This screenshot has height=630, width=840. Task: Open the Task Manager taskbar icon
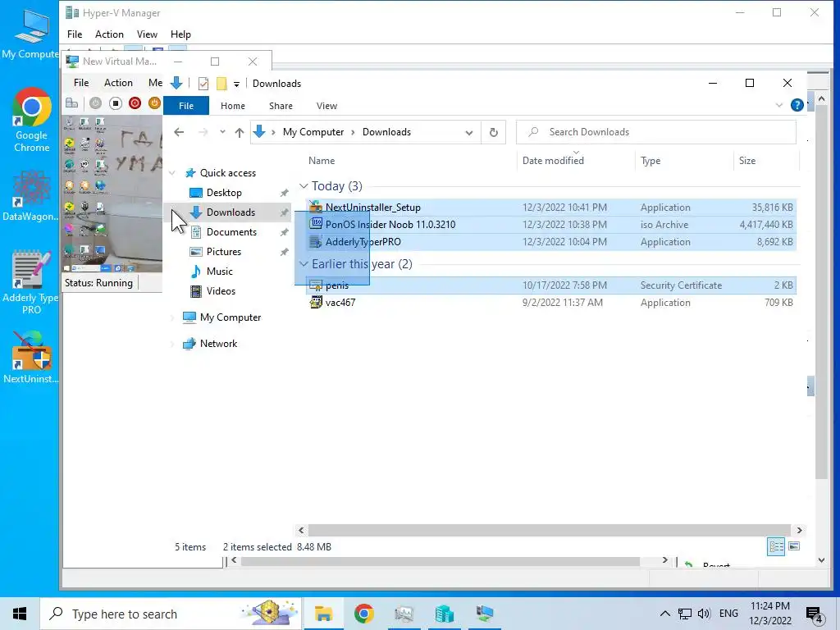pos(404,614)
